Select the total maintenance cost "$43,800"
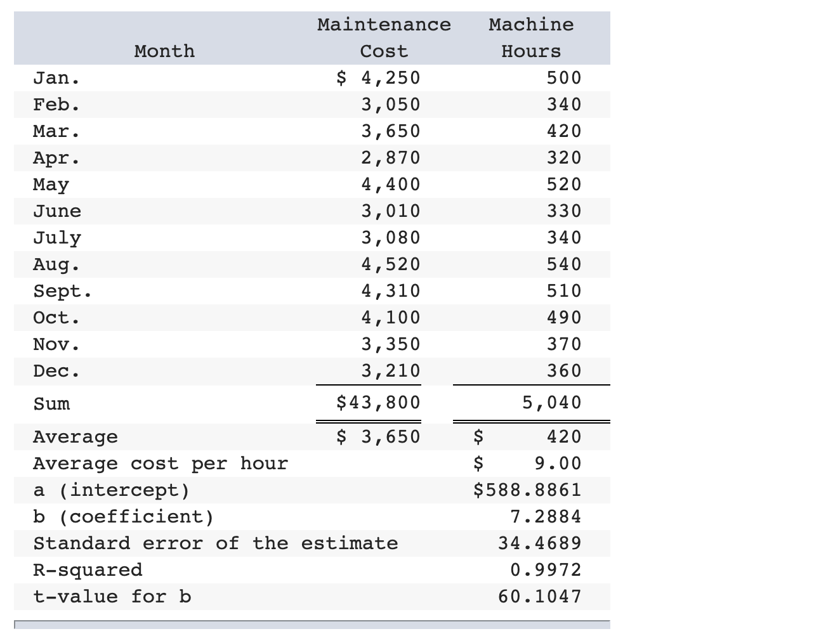The width and height of the screenshot is (840, 643). (378, 403)
